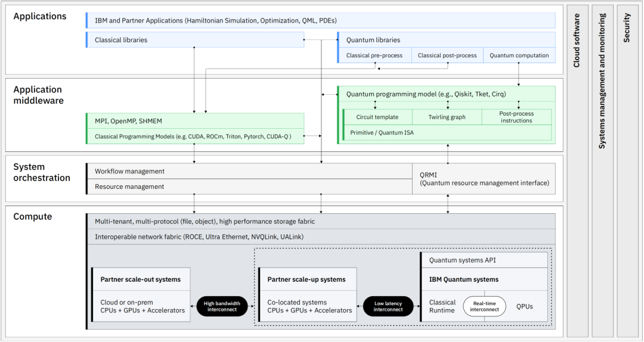Select the Post-process instructions block
644x342 pixels.
(x=516, y=117)
